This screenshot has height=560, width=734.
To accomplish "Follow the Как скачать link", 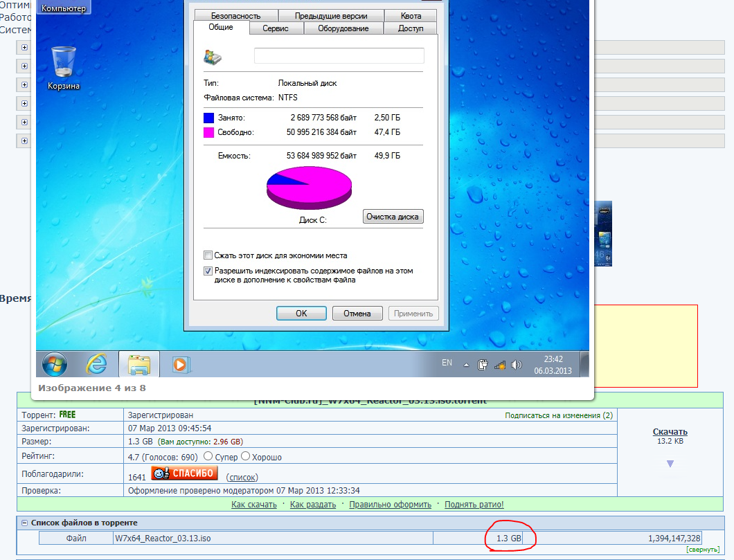I will tap(254, 505).
